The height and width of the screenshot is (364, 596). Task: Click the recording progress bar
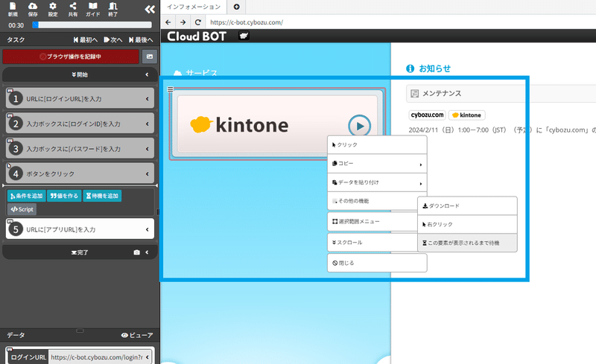92,25
